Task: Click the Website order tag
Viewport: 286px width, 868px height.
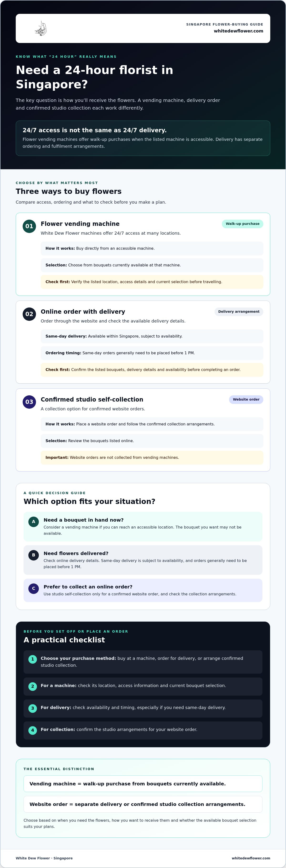Action: [246, 399]
